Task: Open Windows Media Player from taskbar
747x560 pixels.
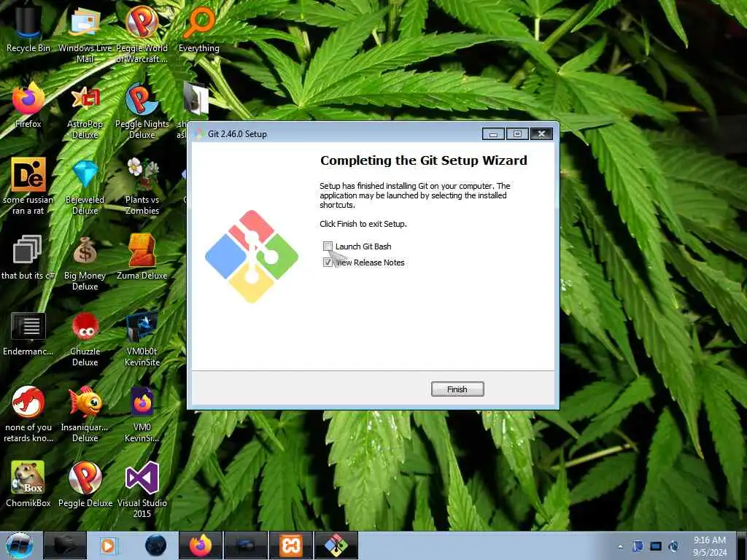Action: (109, 545)
